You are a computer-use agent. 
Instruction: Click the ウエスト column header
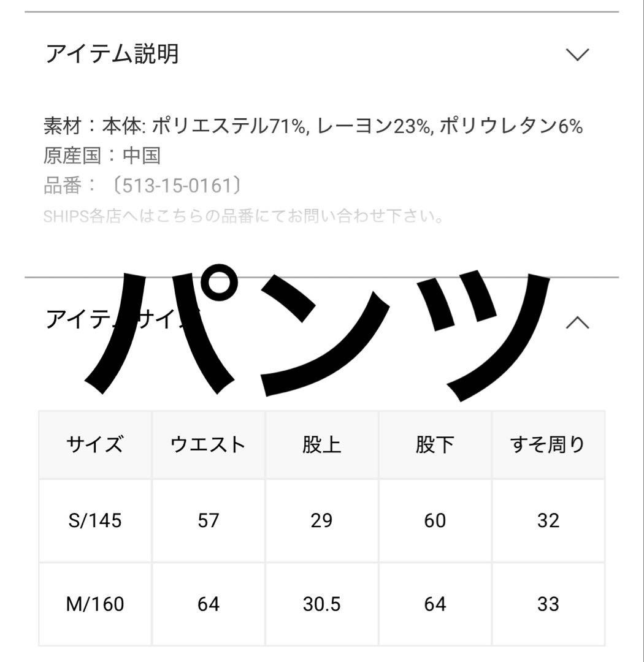click(x=209, y=443)
